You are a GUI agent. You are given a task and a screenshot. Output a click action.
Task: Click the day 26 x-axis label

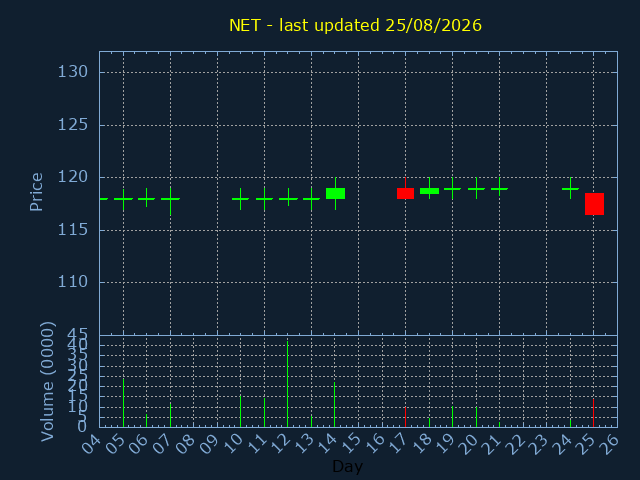(609, 443)
